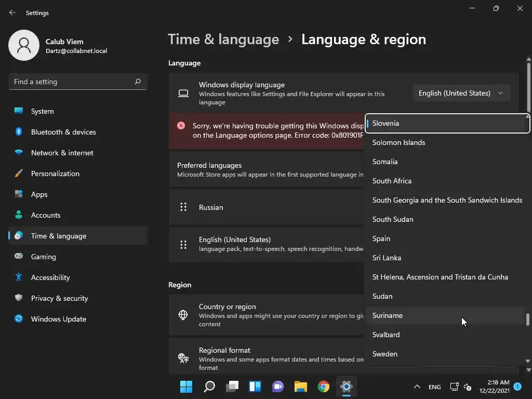Open Chat app on taskbar
This screenshot has height=399, width=532.
coord(278,387)
